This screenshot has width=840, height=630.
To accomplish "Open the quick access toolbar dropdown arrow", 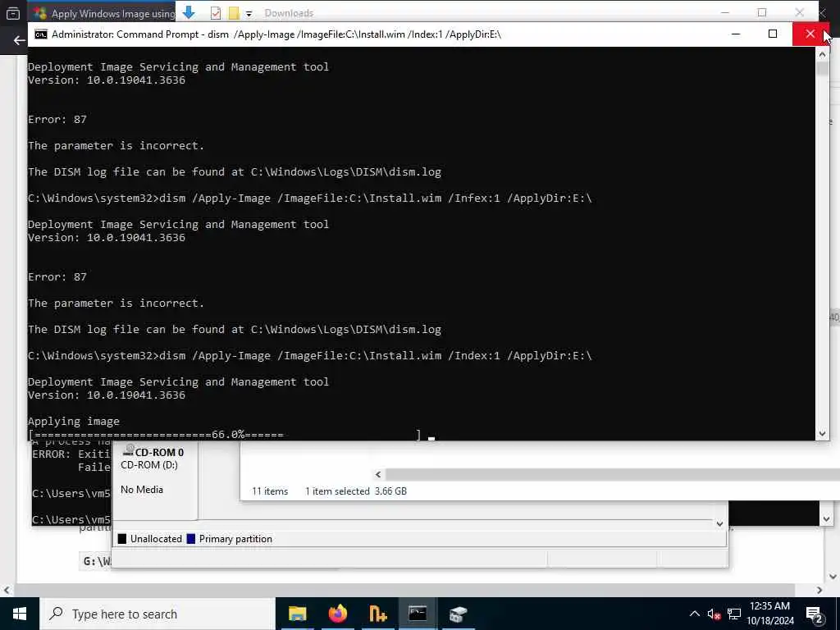I will tap(249, 13).
